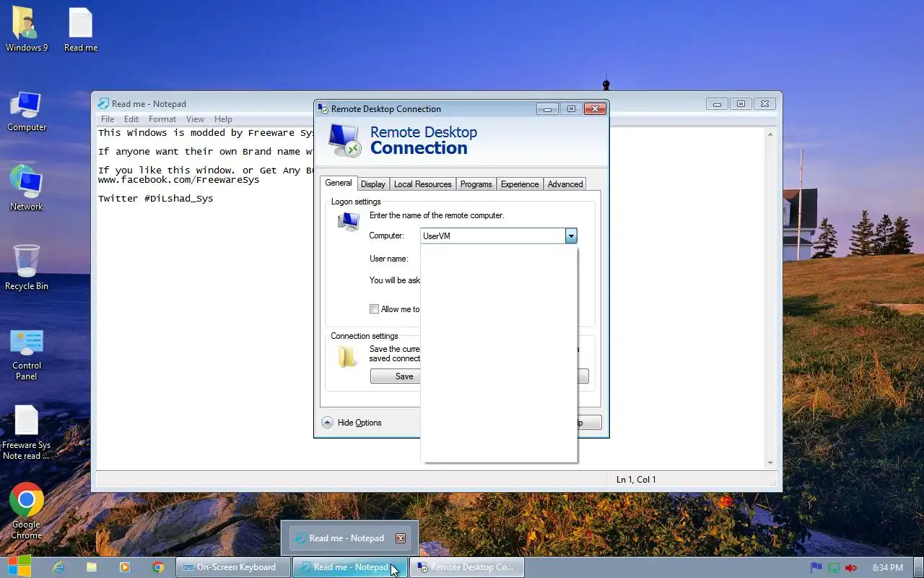Switch to the Advanced tab
This screenshot has height=578, width=924.
pyautogui.click(x=565, y=184)
